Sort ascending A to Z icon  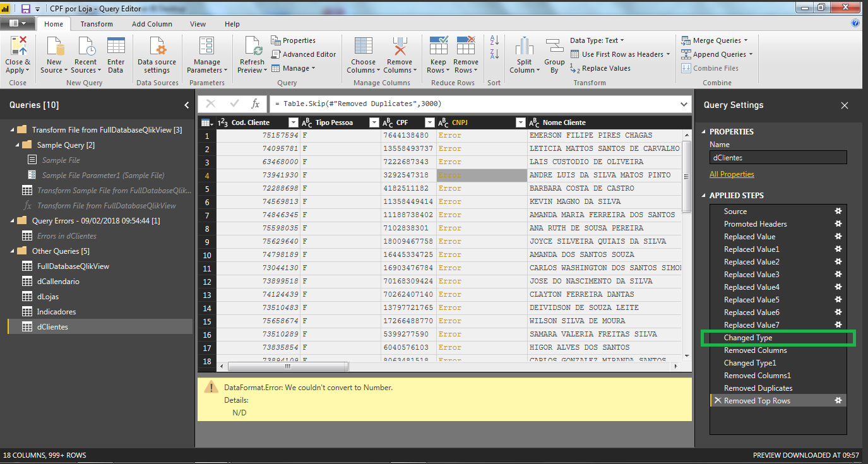[494, 40]
